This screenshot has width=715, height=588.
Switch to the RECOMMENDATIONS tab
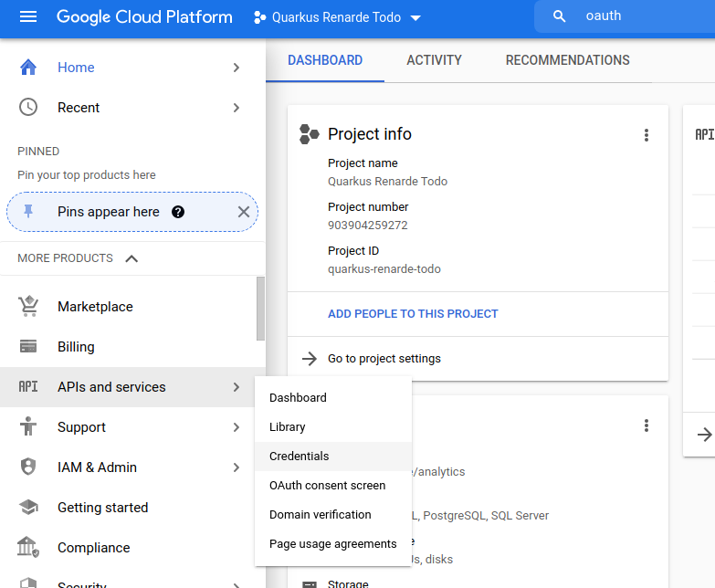coord(568,60)
